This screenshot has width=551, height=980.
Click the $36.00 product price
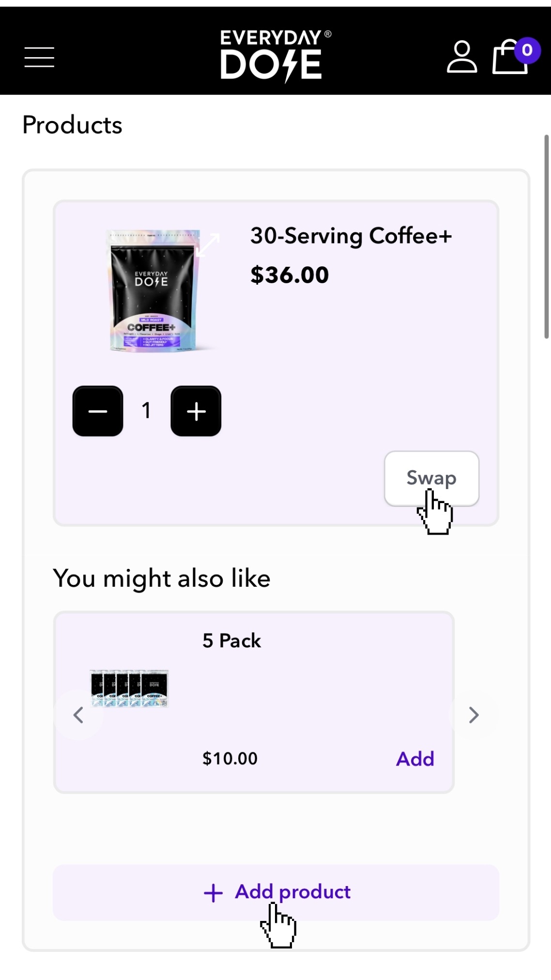[290, 275]
